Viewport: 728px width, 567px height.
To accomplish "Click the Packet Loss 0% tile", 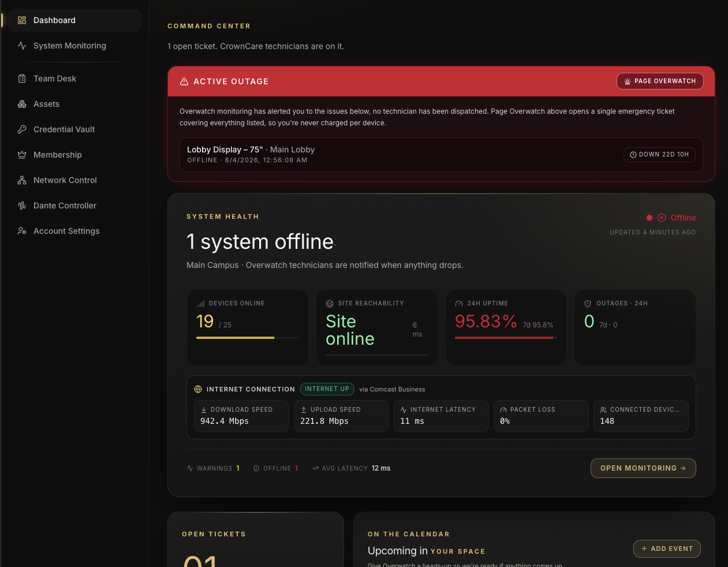I will tap(541, 416).
